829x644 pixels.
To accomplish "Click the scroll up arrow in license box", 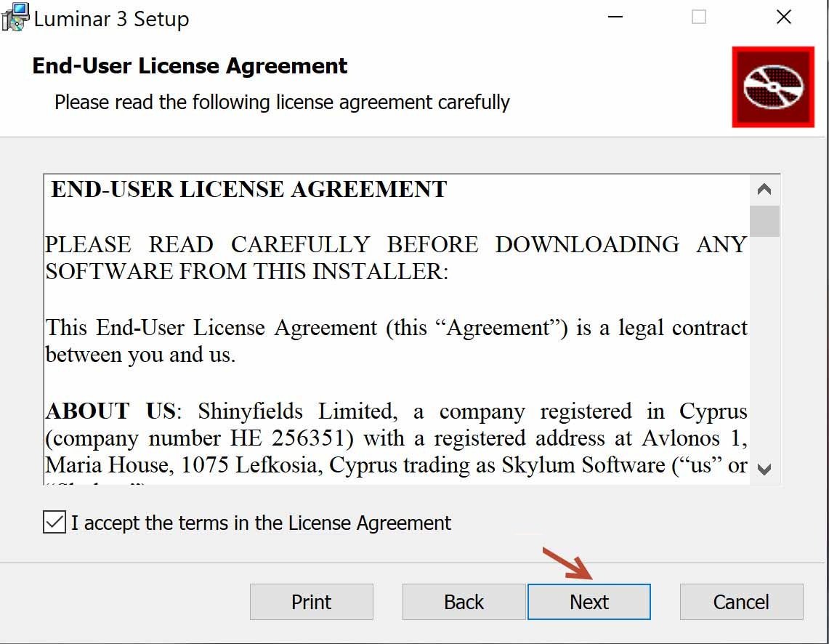I will [764, 189].
